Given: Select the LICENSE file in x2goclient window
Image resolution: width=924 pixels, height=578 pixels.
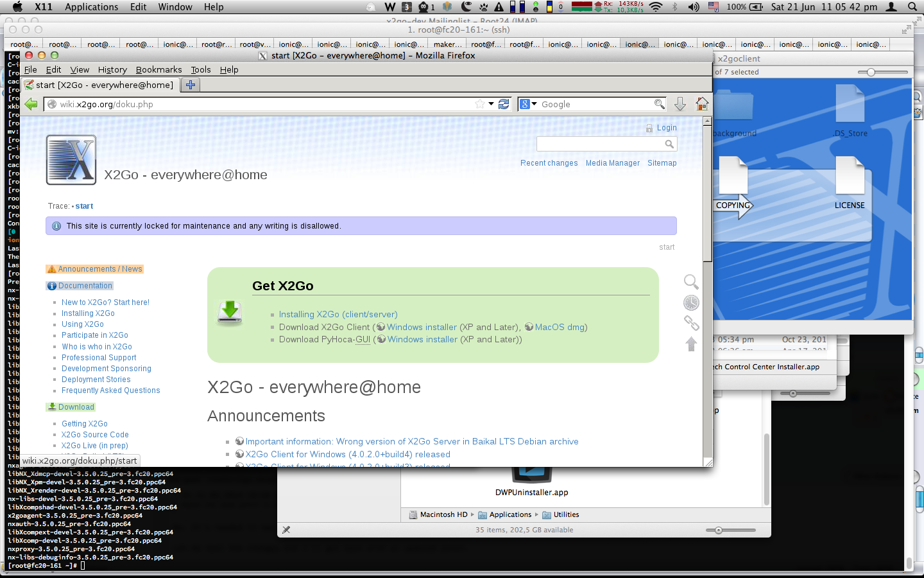Looking at the screenshot, I should (850, 184).
